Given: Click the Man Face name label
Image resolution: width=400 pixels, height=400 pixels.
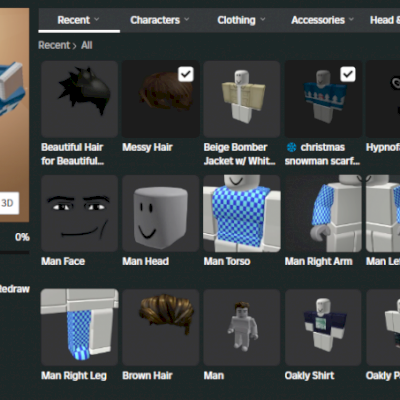Looking at the screenshot, I should point(63,261).
